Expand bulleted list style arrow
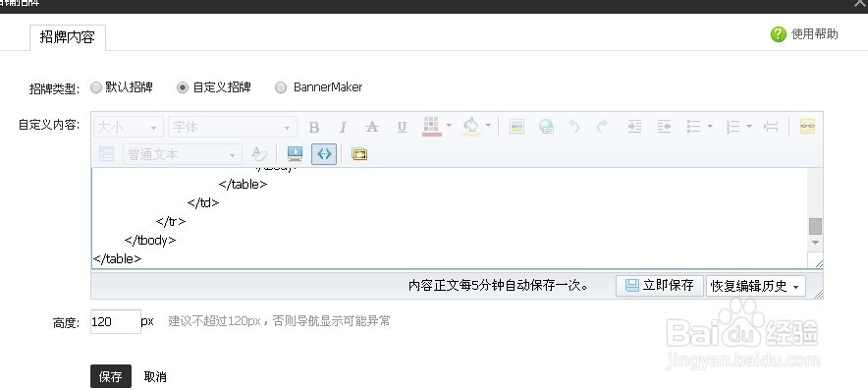The image size is (868, 390). pyautogui.click(x=710, y=127)
